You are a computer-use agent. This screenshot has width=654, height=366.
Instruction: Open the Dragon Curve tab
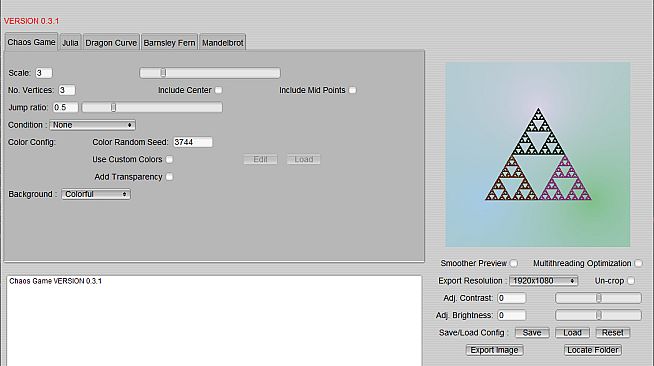111,43
